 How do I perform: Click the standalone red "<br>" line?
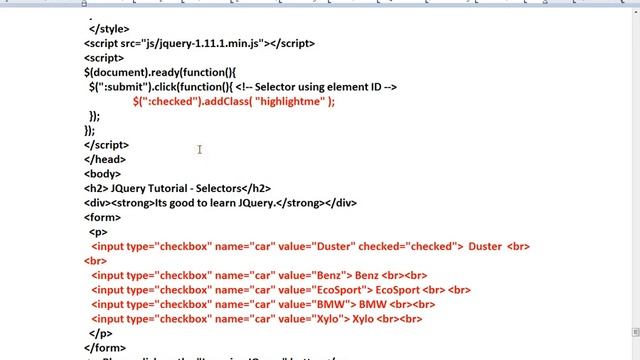[96, 261]
